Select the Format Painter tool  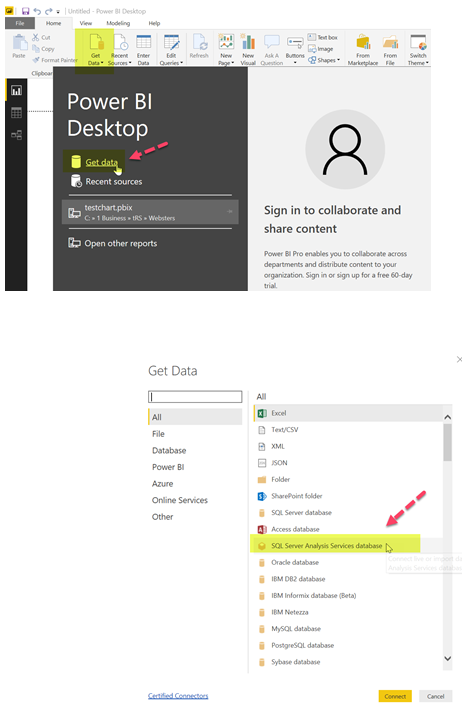pos(55,60)
